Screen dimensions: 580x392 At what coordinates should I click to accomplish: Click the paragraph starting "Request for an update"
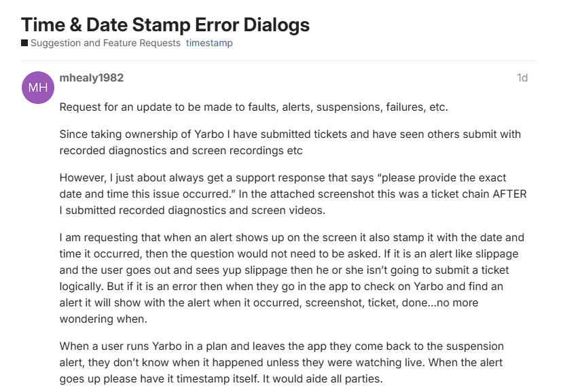point(253,107)
